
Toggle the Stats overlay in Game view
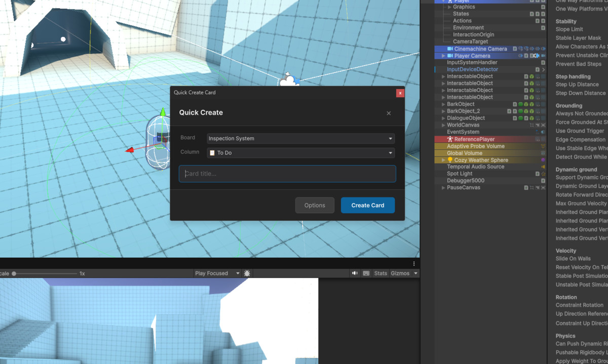(380, 273)
